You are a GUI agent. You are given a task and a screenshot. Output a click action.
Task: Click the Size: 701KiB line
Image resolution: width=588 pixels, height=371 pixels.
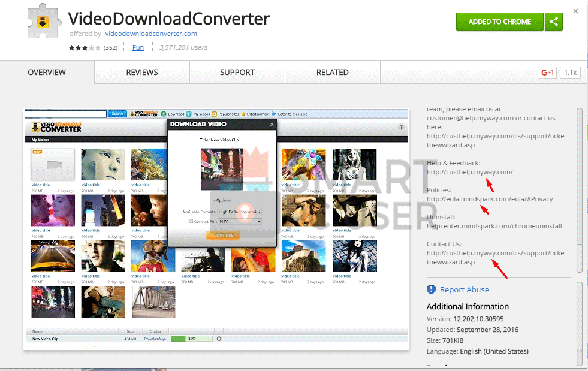pyautogui.click(x=445, y=340)
